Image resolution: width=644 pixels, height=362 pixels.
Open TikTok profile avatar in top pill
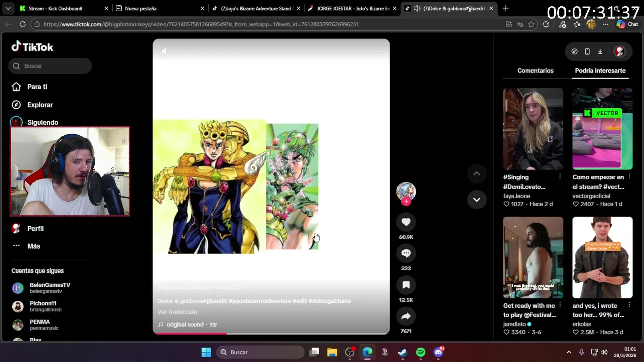click(x=619, y=51)
